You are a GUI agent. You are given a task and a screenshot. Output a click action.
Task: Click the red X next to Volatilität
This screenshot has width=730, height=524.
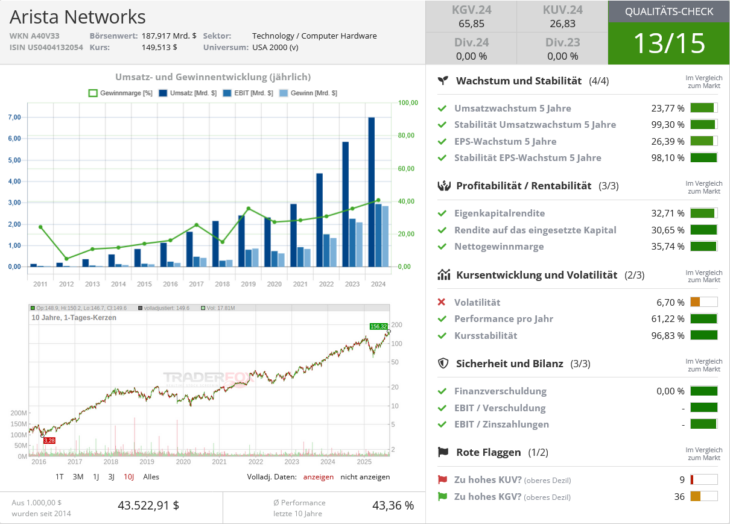click(441, 302)
